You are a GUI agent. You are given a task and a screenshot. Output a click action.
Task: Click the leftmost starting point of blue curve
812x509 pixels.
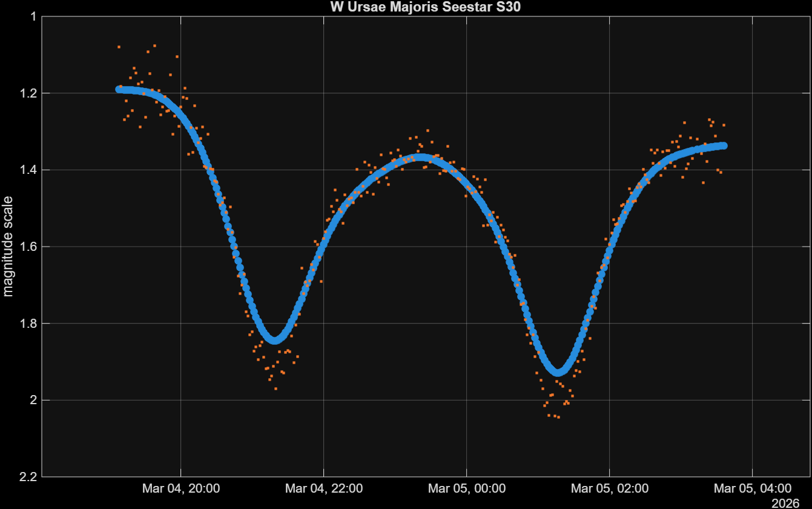119,89
